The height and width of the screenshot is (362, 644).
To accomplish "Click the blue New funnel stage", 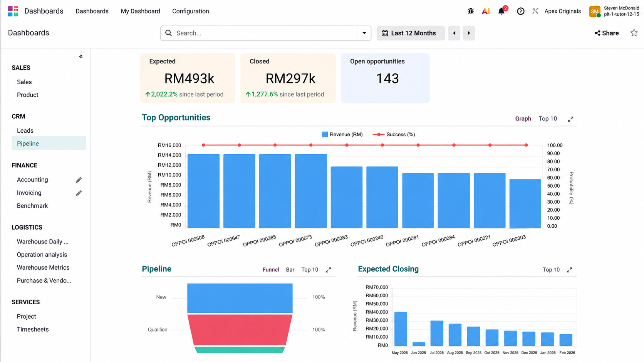I will (240, 298).
